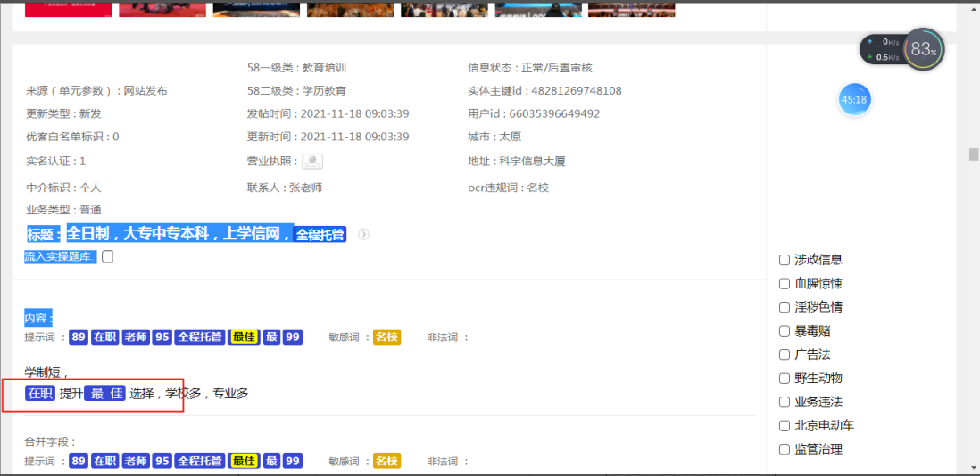Tick the 流入实操题库 checkbox

click(107, 256)
